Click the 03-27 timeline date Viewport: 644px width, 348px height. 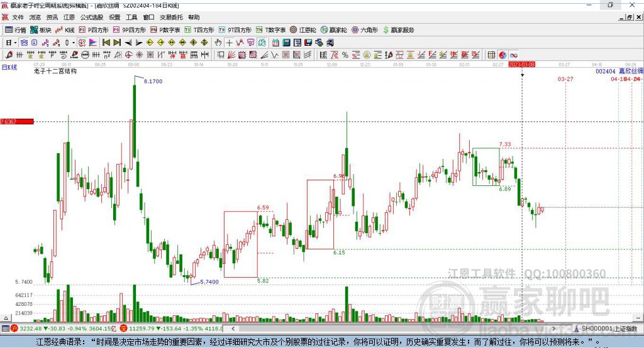[564, 65]
